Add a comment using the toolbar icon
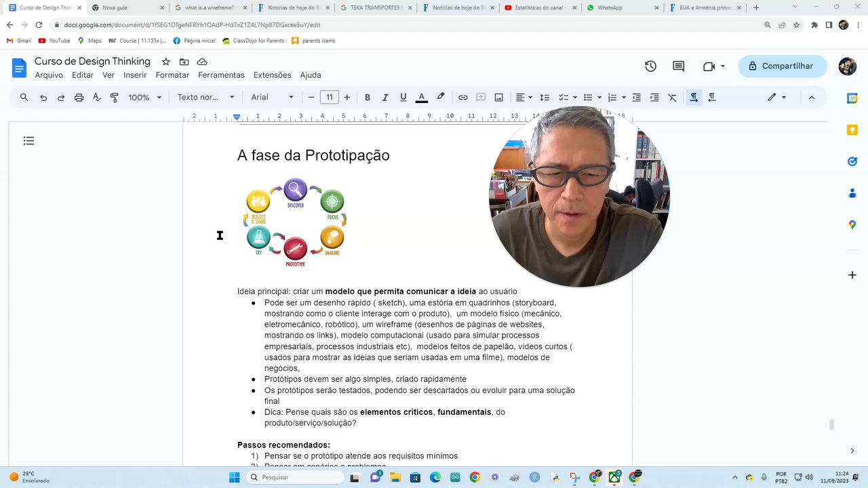This screenshot has height=488, width=868. 481,98
